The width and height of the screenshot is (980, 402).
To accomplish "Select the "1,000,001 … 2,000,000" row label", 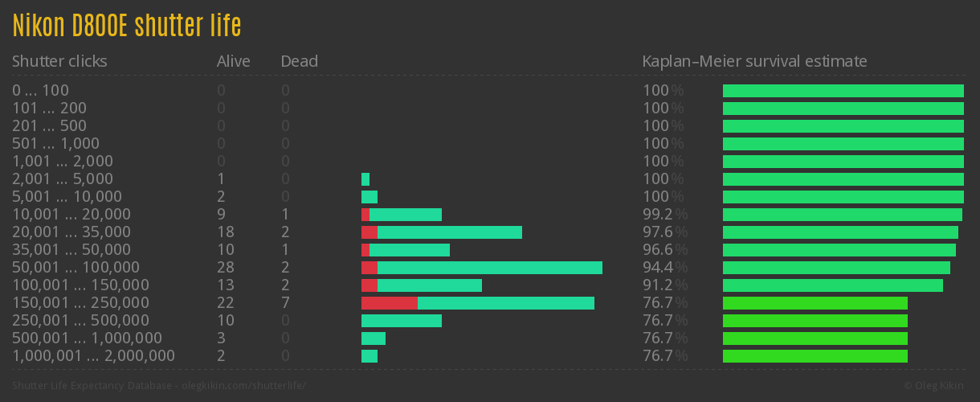I will [93, 356].
